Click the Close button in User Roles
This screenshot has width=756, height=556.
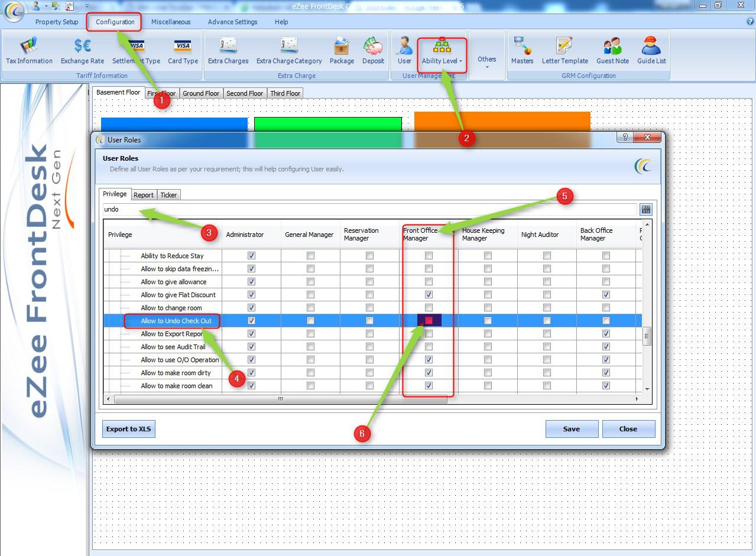pyautogui.click(x=628, y=429)
